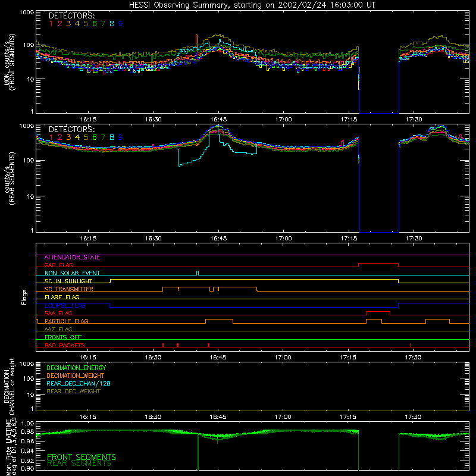The image size is (476, 476).
Task: Click the NON_SOLAR_EVENT flag label
Action: coord(72,273)
